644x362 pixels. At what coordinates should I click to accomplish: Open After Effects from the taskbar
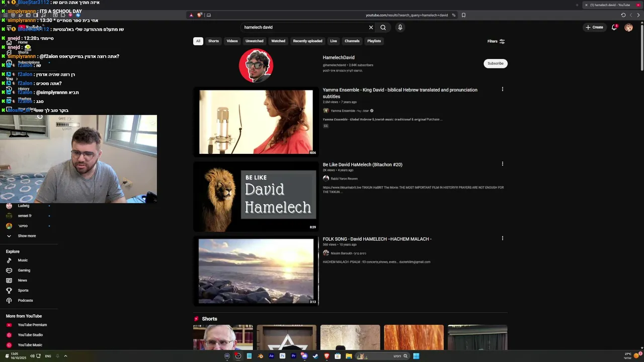[271, 356]
